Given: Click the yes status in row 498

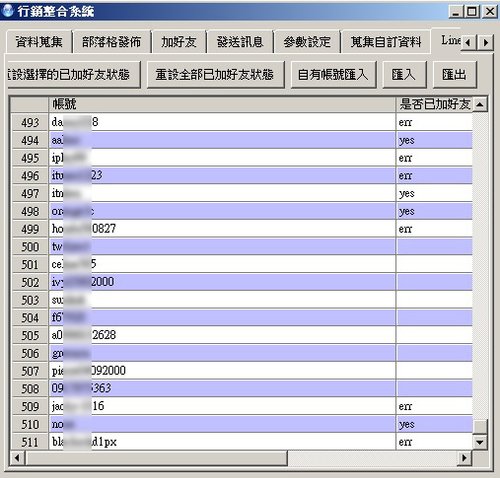Looking at the screenshot, I should point(434,211).
